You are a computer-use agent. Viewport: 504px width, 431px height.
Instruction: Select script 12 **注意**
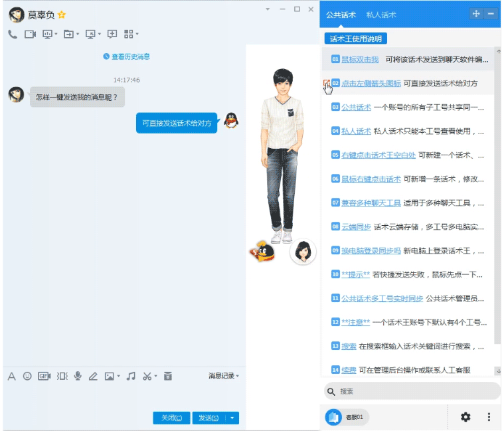coord(408,322)
